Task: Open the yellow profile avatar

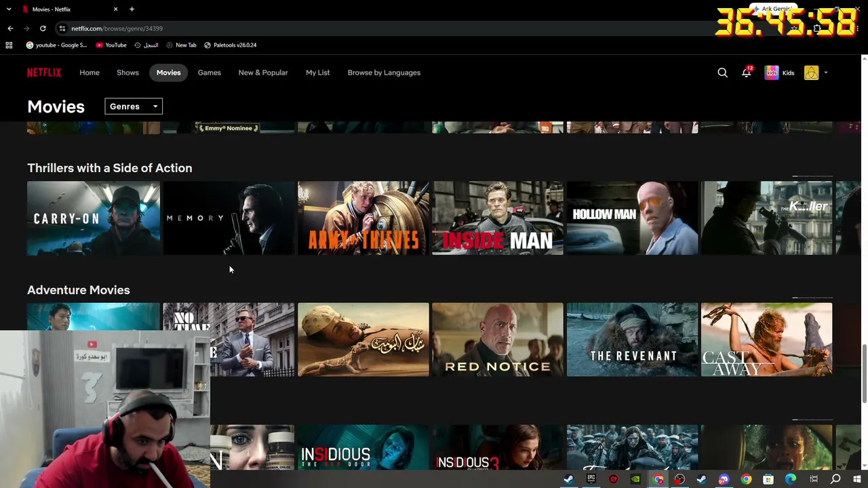Action: (811, 73)
